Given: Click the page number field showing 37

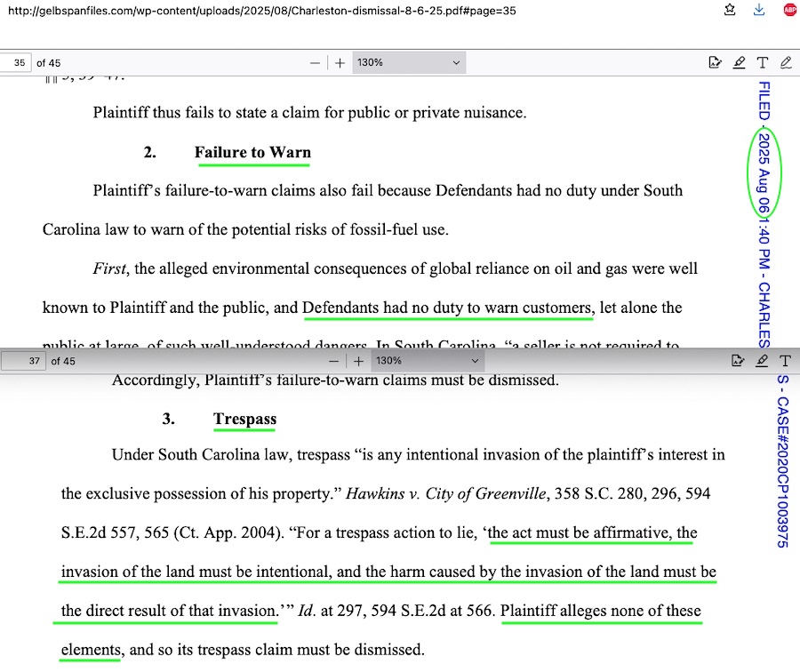Looking at the screenshot, I should coord(24,361).
